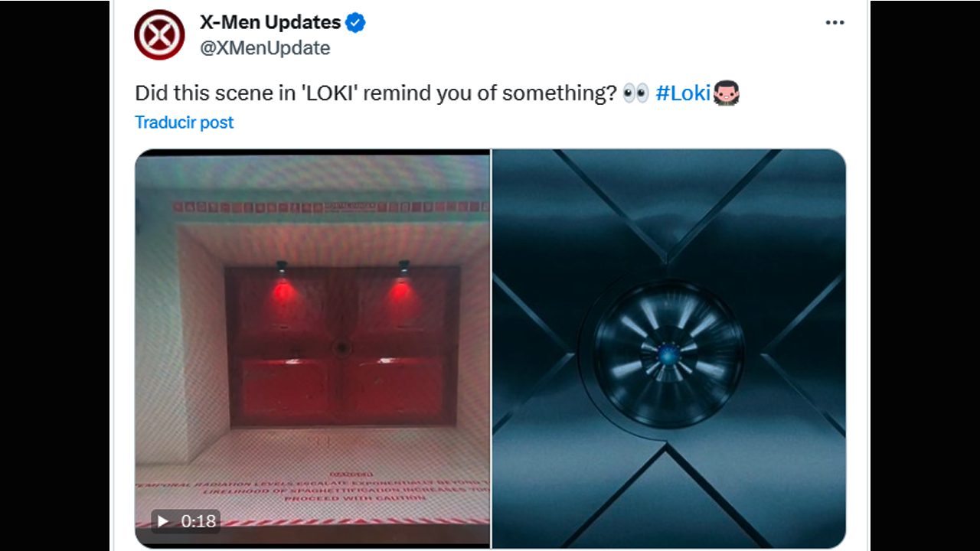This screenshot has width=980, height=551.
Task: Click the left red lamp above doors
Action: (282, 267)
